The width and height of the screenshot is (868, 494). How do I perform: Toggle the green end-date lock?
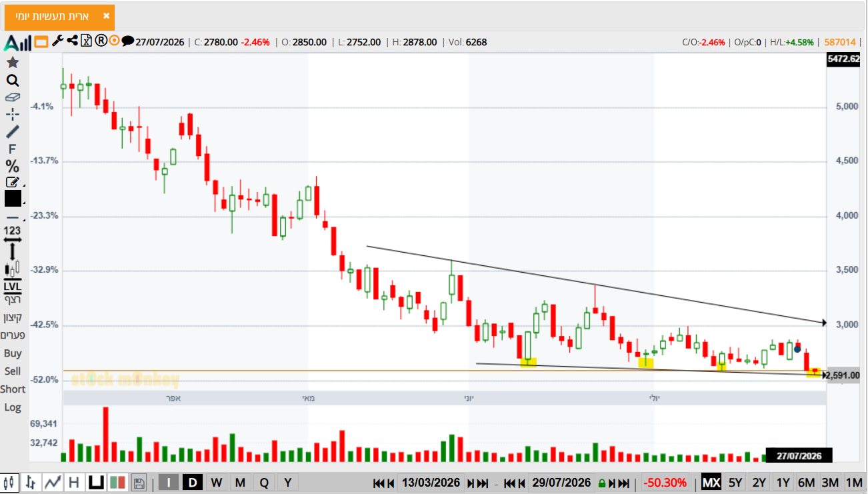[602, 483]
